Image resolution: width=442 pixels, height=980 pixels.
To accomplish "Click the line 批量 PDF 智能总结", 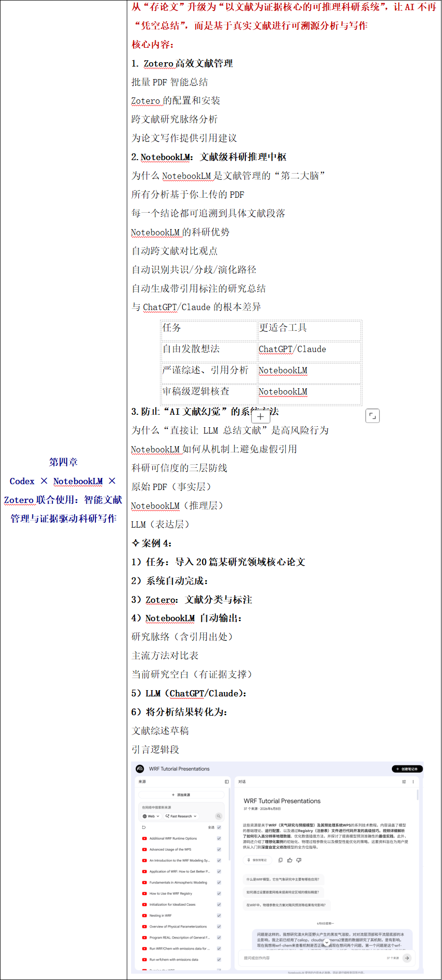I will [x=170, y=82].
